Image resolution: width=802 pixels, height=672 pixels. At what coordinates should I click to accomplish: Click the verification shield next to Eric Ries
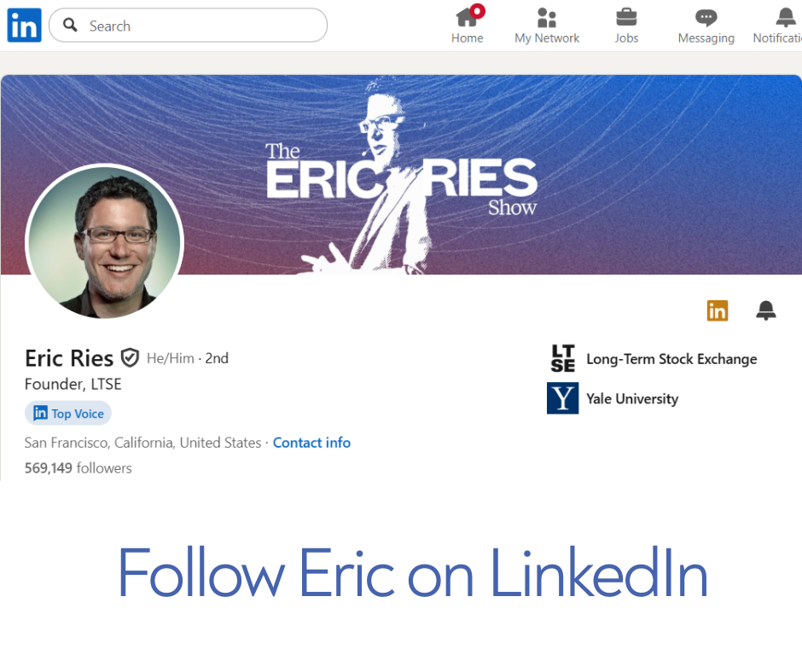(x=130, y=357)
